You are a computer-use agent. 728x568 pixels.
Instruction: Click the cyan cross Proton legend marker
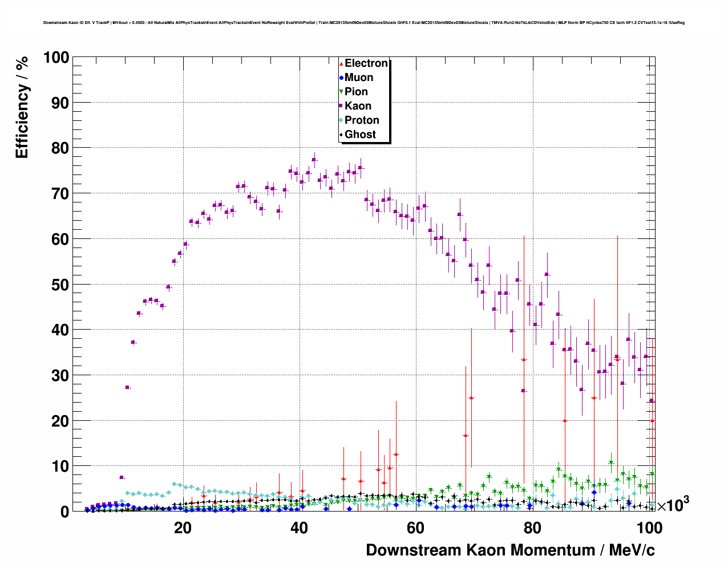coord(341,120)
